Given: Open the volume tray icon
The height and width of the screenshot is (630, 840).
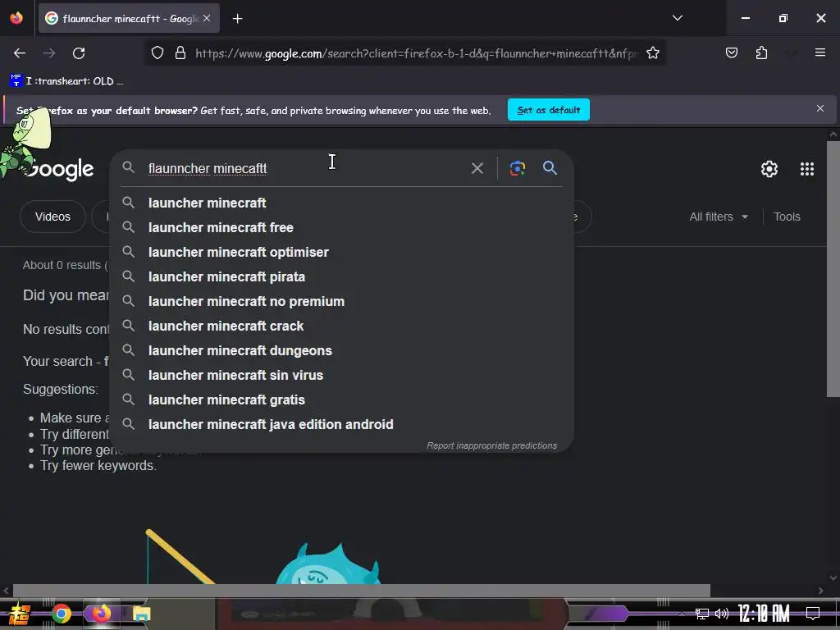Looking at the screenshot, I should [x=722, y=614].
